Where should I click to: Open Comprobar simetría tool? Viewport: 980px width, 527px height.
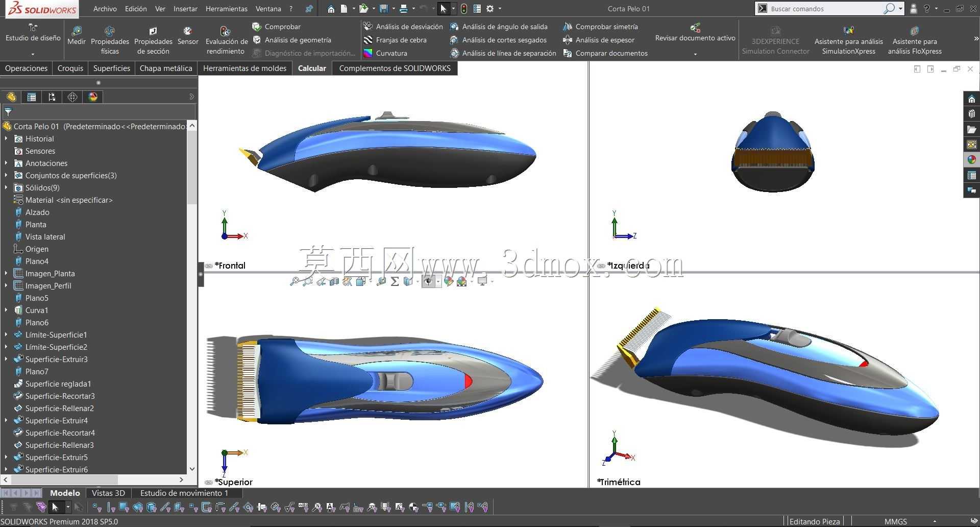tap(600, 27)
